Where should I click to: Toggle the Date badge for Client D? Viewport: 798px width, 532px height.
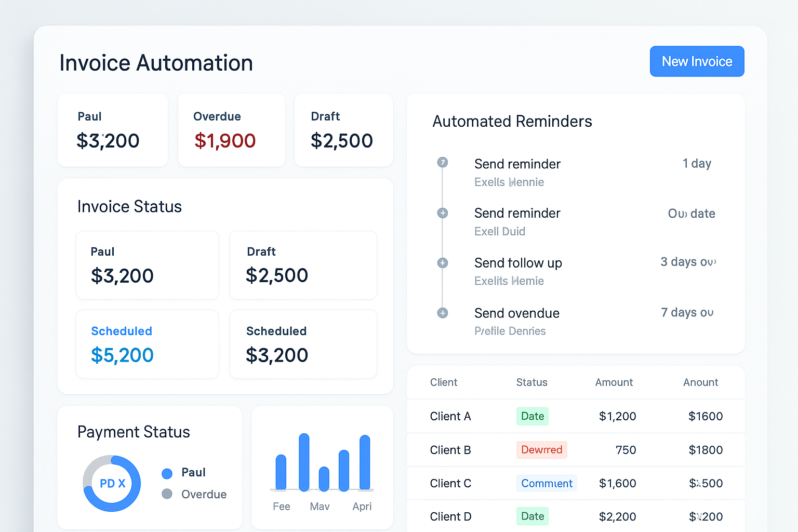532,516
